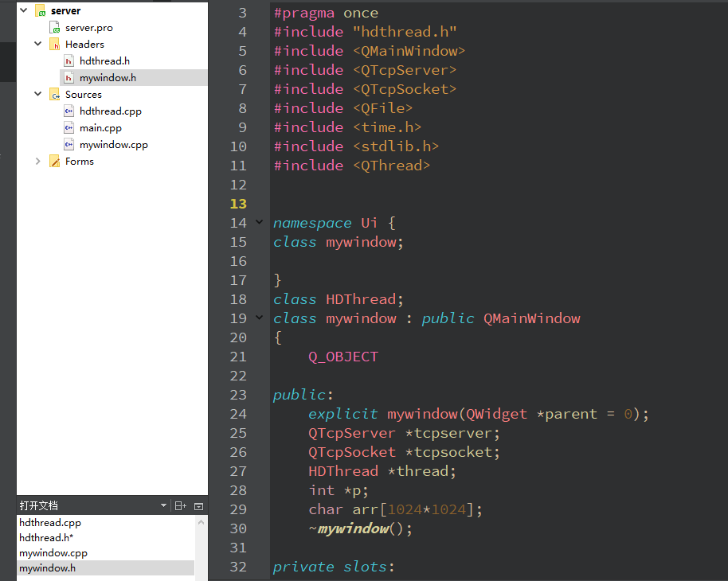
Task: Open hdthread.h under Headers
Action: [104, 60]
